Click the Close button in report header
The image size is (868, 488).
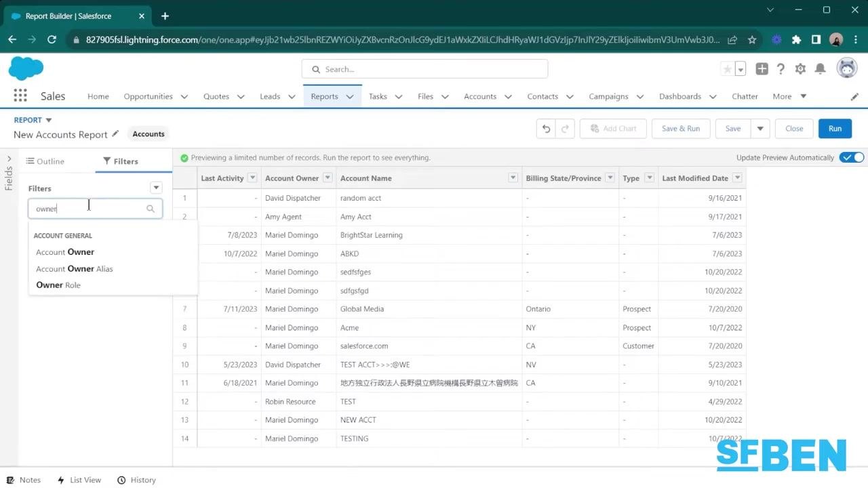tap(794, 129)
